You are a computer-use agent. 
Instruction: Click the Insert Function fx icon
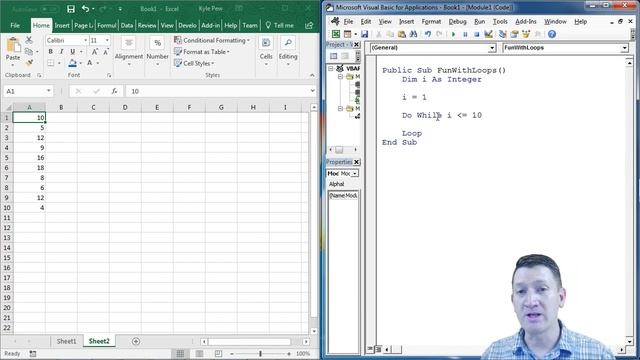(x=115, y=91)
